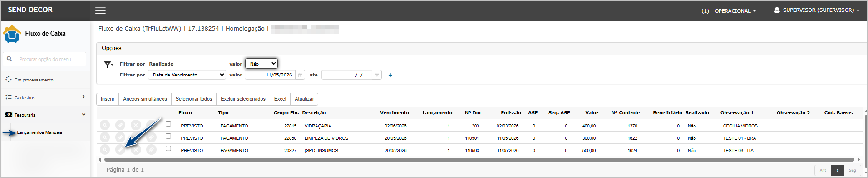Screen dimensions: 868x178
Task: Click the Inserir button
Action: (x=108, y=99)
